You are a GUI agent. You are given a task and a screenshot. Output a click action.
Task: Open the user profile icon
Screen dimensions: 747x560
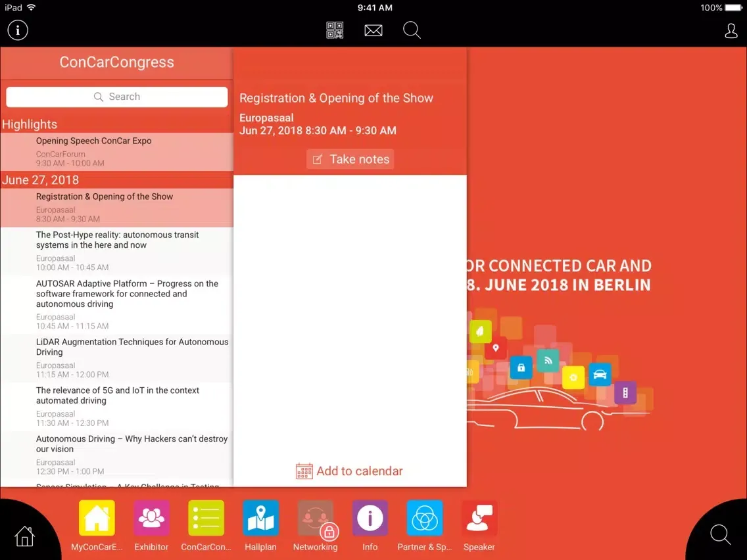click(731, 30)
